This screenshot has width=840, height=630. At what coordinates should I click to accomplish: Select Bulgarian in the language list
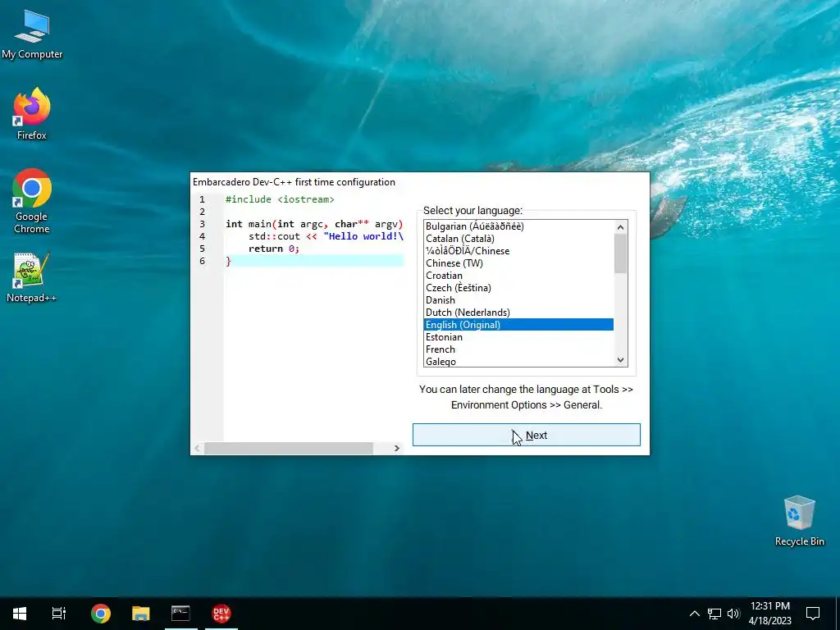coord(518,226)
